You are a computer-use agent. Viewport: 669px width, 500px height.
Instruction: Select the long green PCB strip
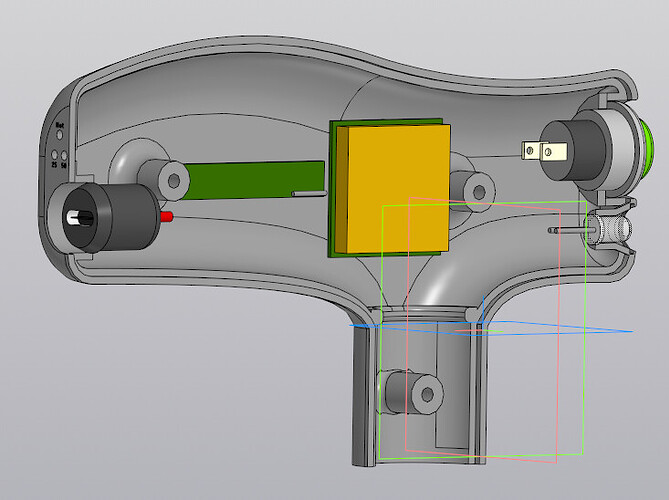[255, 180]
